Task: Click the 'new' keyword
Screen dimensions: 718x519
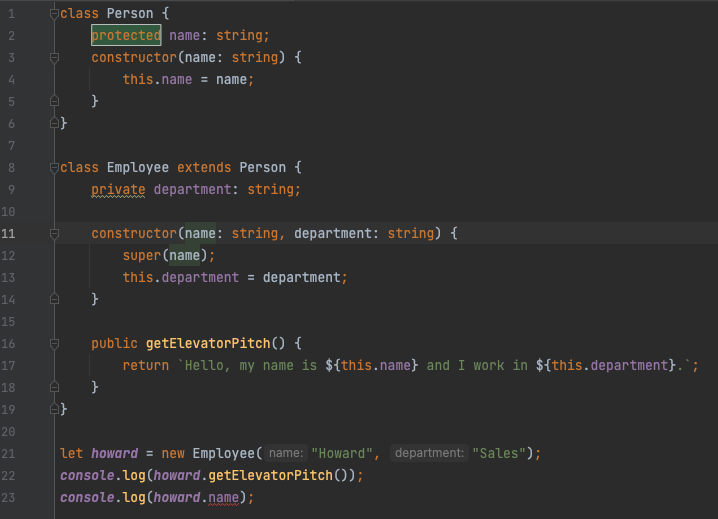Action: pos(173,453)
